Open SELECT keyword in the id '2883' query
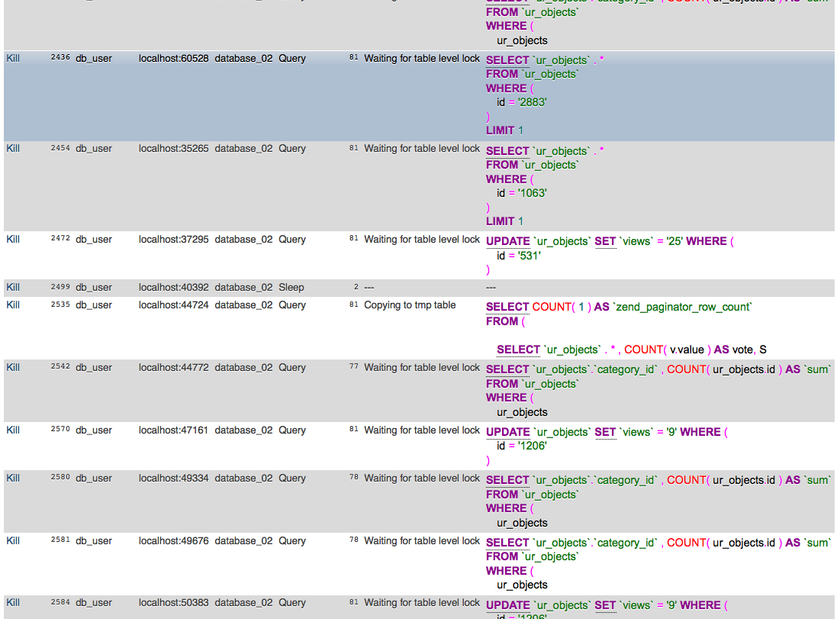Screen dimensions: 840x619 click(x=507, y=60)
